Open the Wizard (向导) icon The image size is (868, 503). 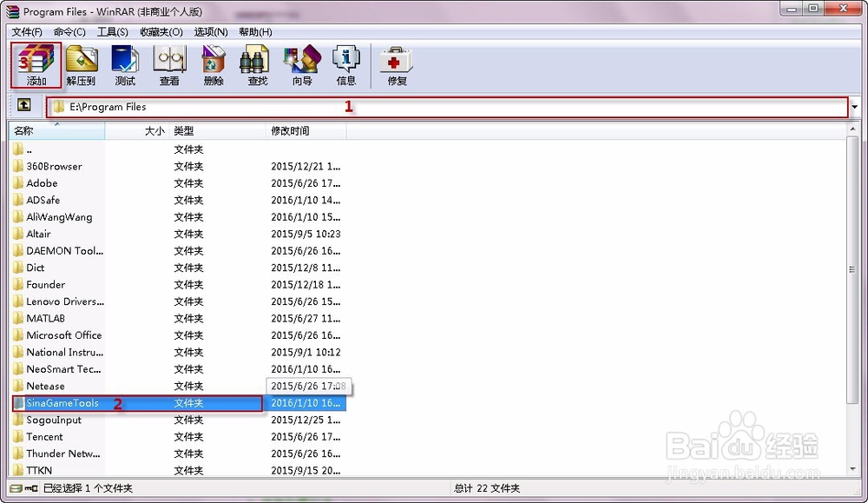pos(302,65)
